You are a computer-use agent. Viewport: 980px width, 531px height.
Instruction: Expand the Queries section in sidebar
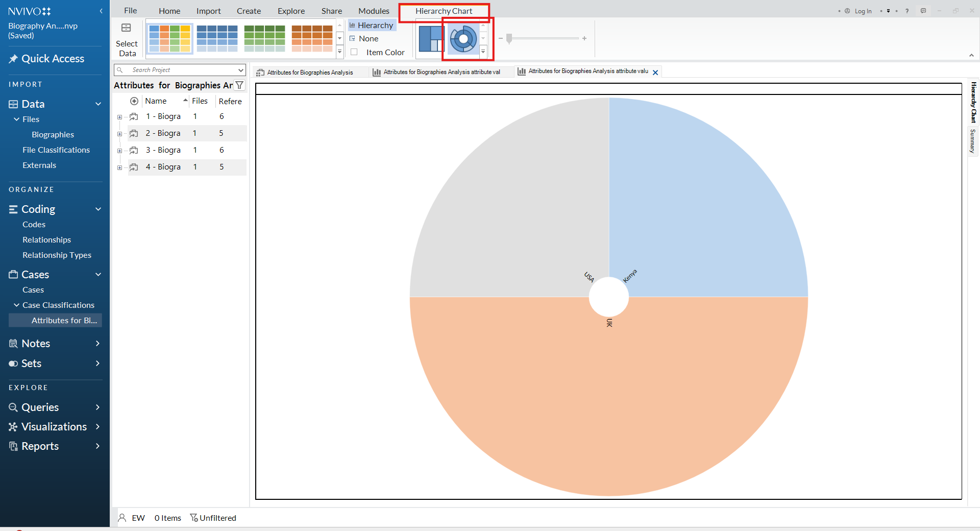coord(97,407)
